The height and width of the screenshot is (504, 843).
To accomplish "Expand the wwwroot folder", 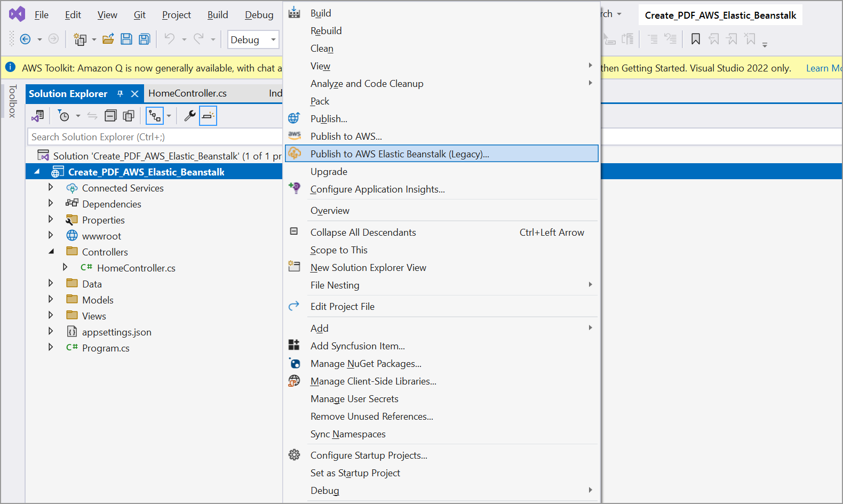I will pyautogui.click(x=51, y=235).
